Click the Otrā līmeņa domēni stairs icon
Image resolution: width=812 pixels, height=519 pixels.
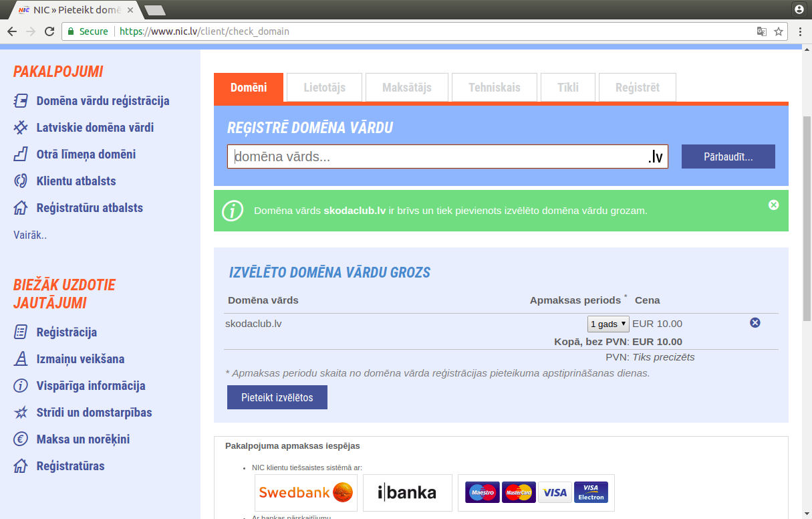(21, 154)
